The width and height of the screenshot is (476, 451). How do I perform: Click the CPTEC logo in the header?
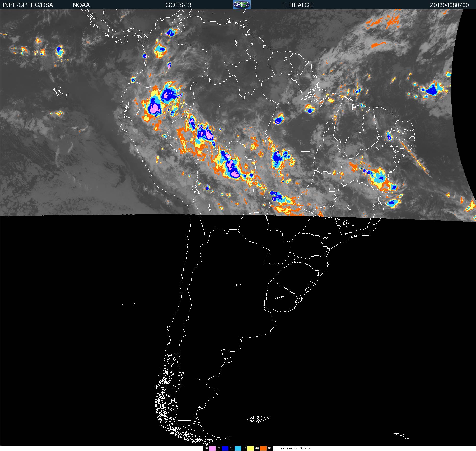[x=242, y=5]
